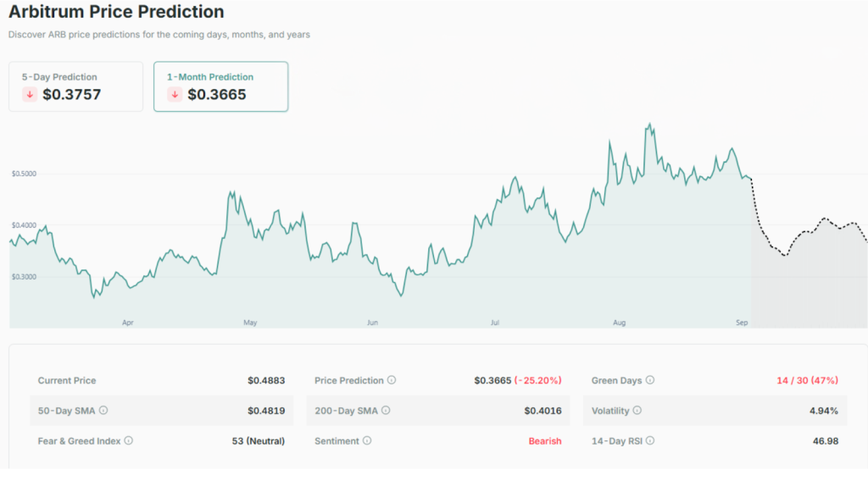
Task: Click the page subtitle about ARB price predictions
Action: tap(159, 34)
